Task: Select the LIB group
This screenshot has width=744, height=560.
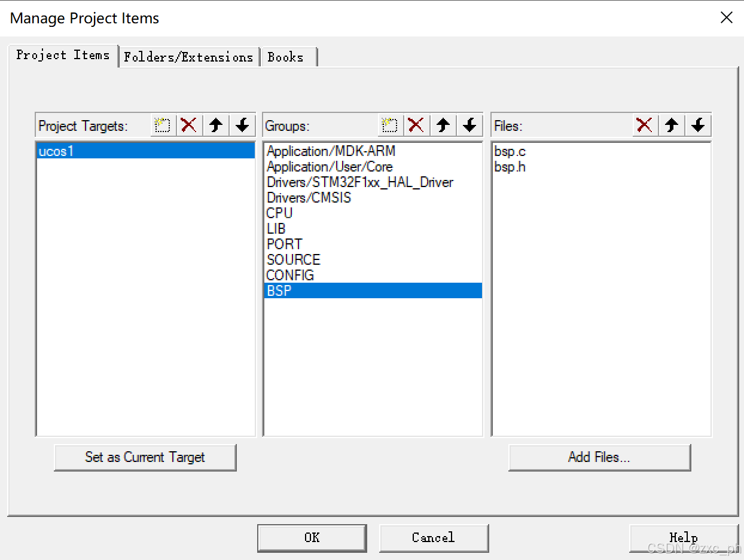Action: (373, 229)
